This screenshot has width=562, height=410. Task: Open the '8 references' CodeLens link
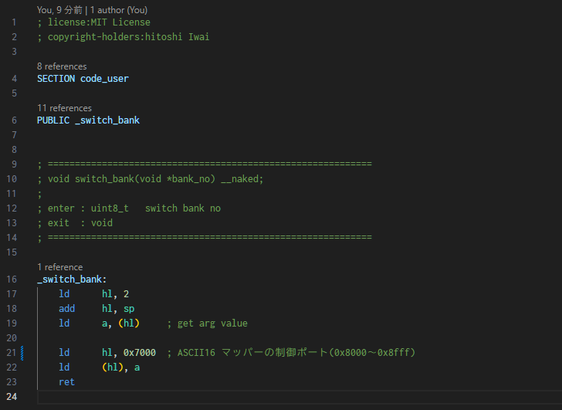click(62, 66)
